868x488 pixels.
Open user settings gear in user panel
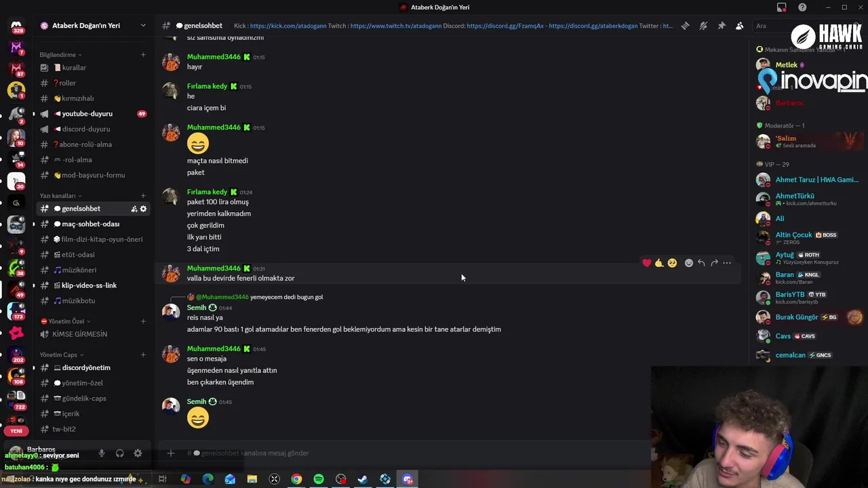pyautogui.click(x=138, y=453)
